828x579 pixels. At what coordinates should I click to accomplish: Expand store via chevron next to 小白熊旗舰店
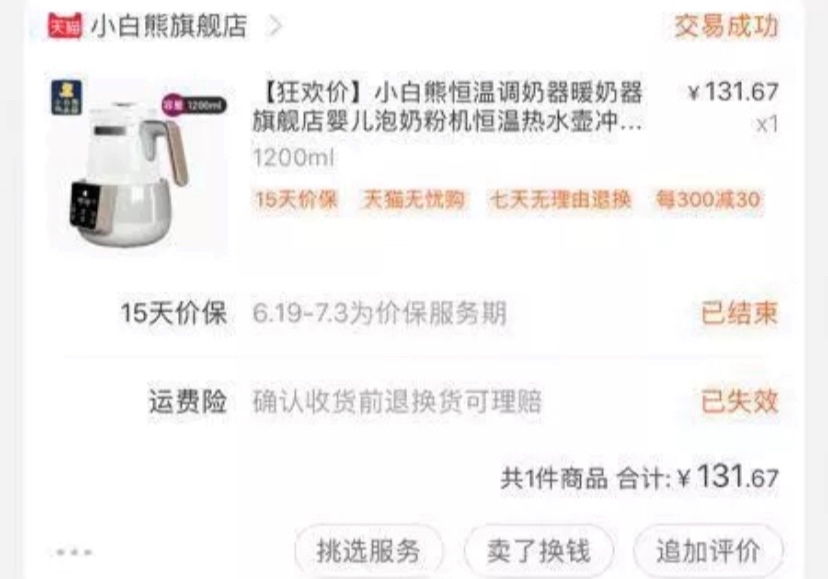pyautogui.click(x=275, y=25)
